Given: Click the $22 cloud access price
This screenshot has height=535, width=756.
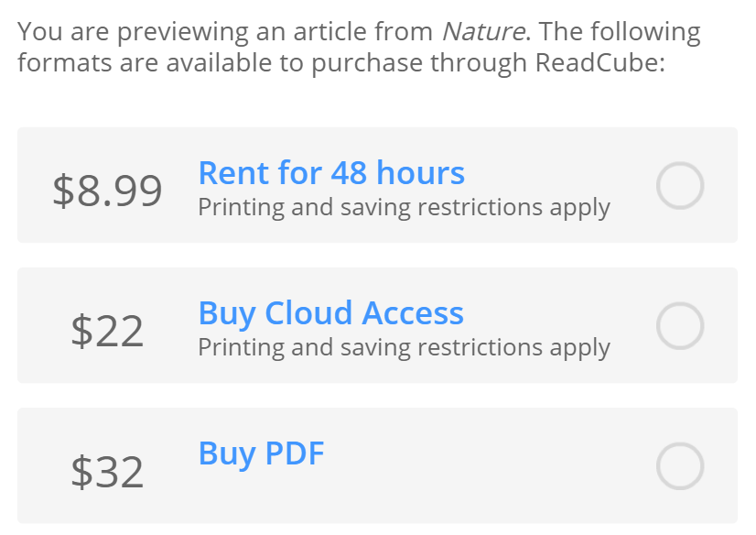Looking at the screenshot, I should coord(107,331).
